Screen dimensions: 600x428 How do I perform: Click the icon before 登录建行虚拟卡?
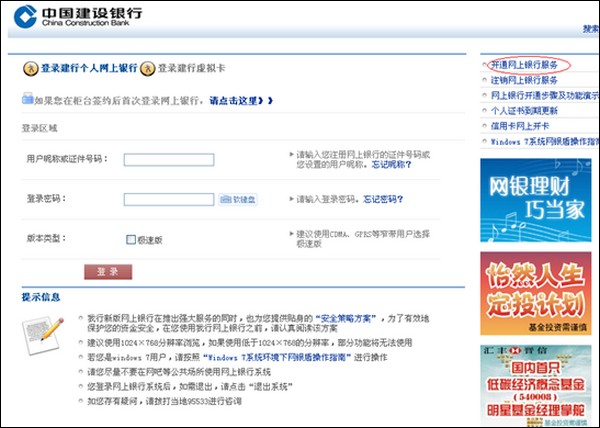[147, 68]
